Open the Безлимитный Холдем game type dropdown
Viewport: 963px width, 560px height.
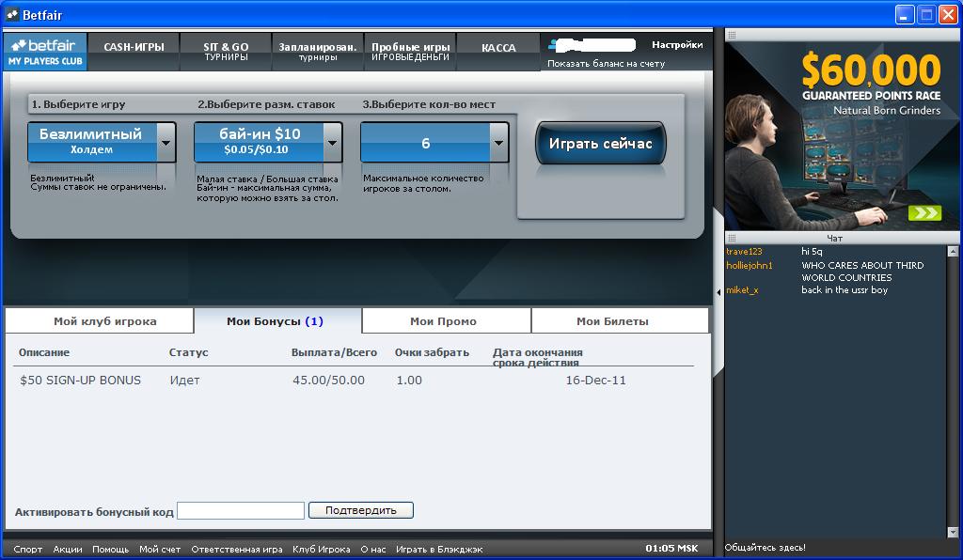166,143
